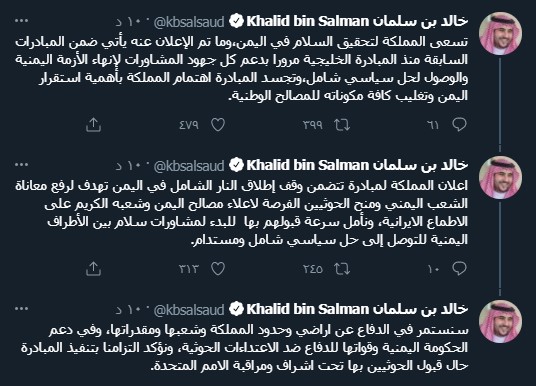Open profile picture of the third tweet
Screen dimensions: 536x386
point(500,321)
